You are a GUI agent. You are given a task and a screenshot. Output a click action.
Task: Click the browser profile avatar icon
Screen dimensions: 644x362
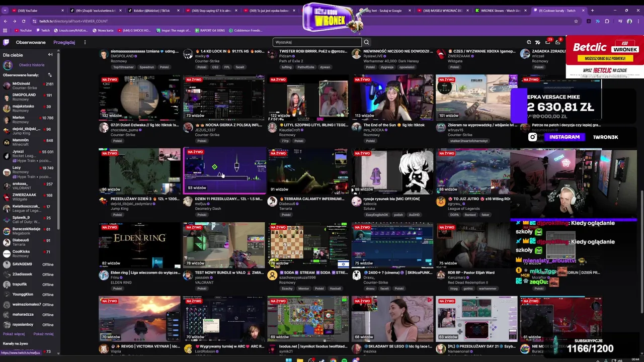(629, 21)
